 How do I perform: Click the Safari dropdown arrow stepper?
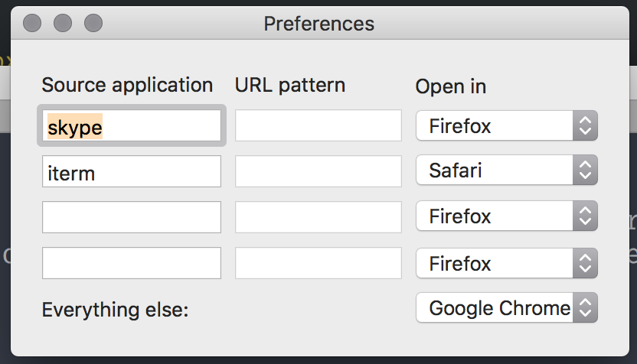click(x=585, y=170)
